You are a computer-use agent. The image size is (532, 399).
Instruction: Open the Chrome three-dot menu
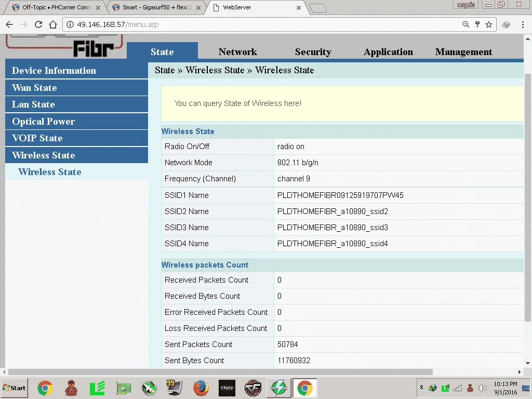point(523,24)
